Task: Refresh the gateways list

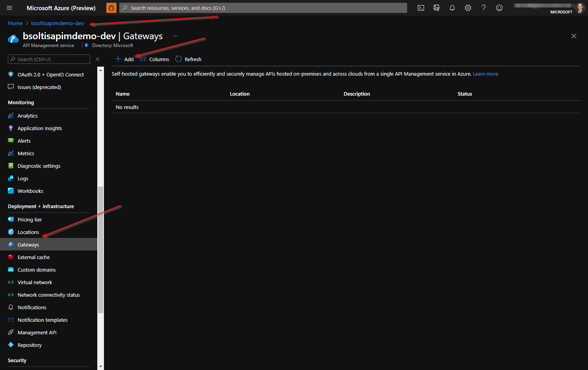Action: [x=188, y=59]
